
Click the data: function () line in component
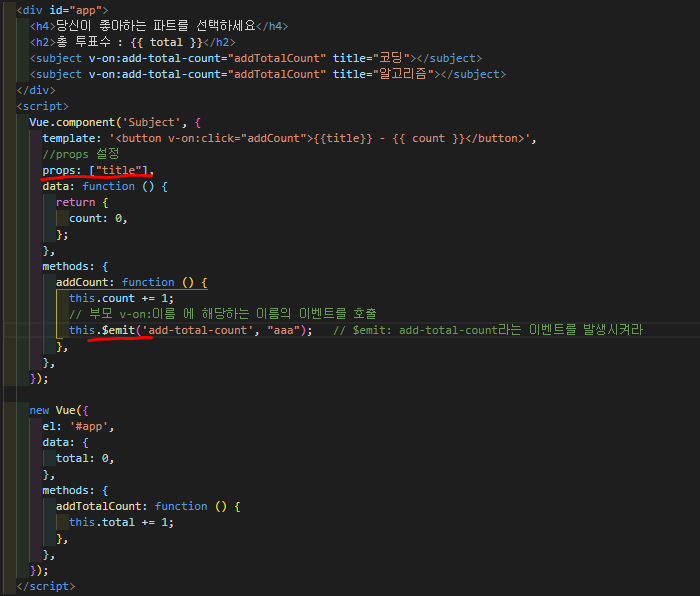[105, 186]
